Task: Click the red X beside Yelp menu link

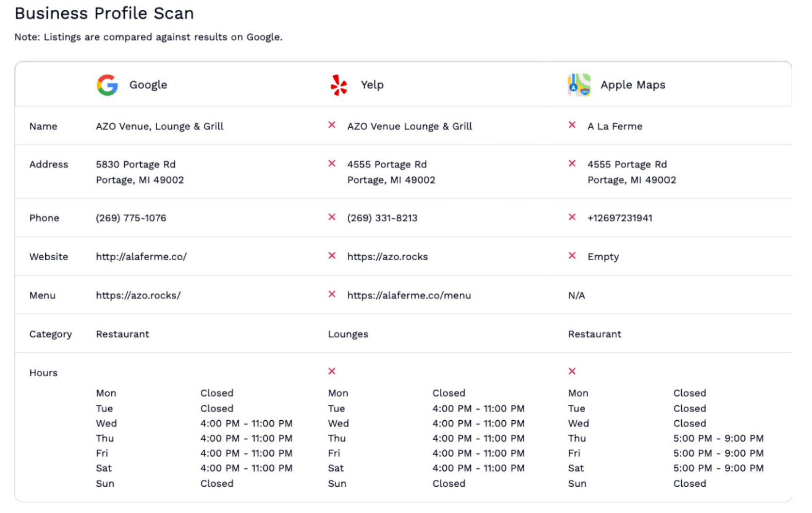Action: [x=332, y=294]
